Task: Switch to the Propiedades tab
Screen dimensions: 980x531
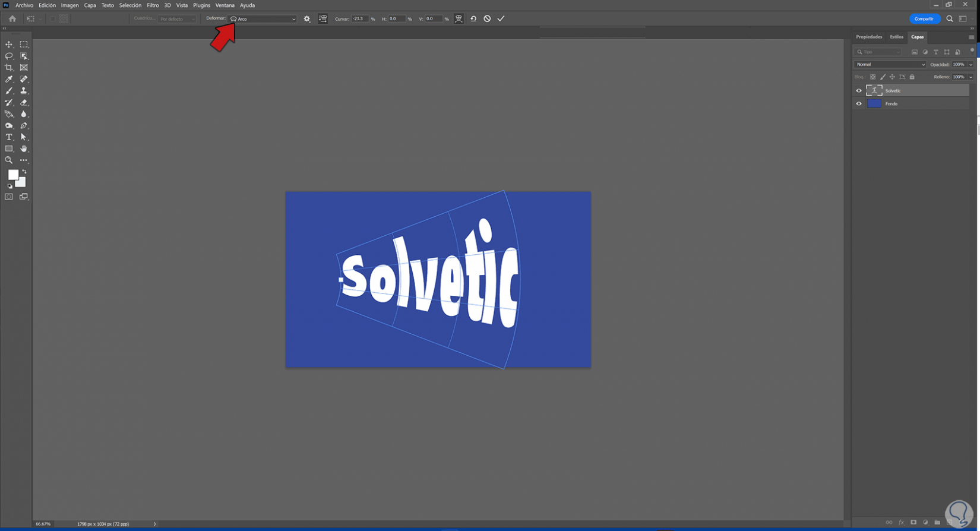Action: click(869, 37)
